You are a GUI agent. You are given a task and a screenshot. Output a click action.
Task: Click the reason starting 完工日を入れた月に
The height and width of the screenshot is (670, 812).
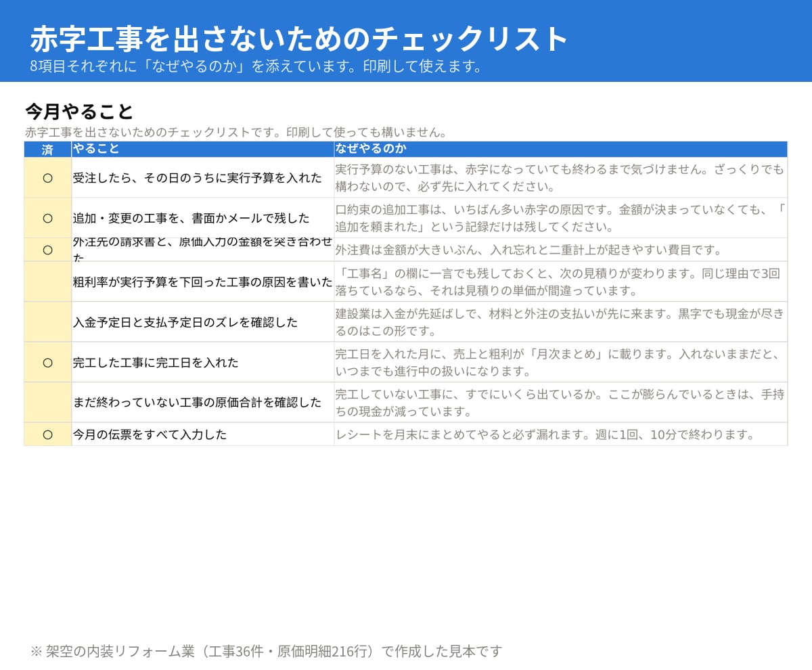coord(561,362)
